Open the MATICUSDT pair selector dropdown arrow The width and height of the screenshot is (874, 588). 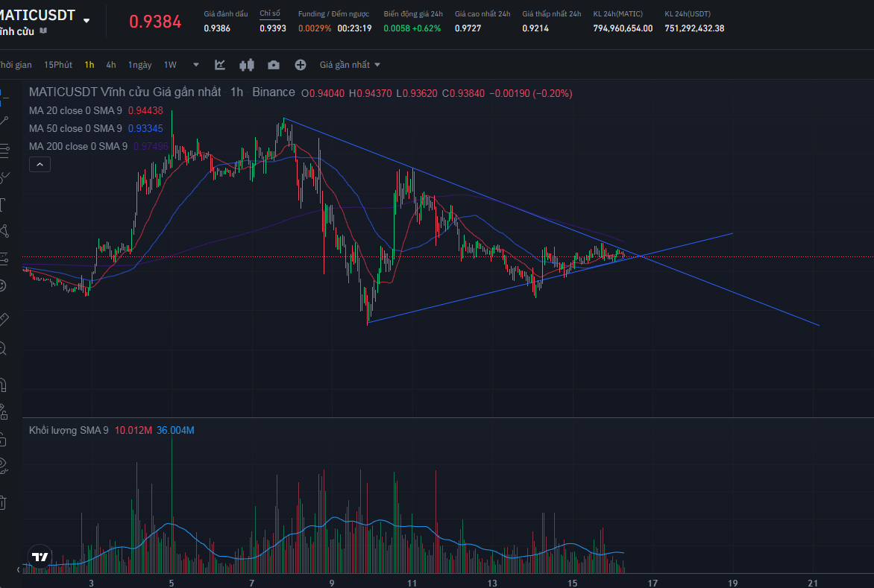coord(87,21)
